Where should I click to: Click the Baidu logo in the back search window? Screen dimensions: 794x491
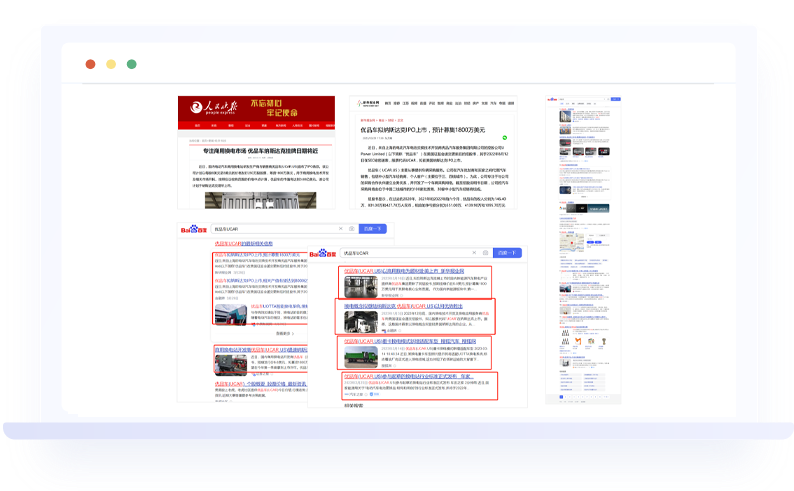[x=194, y=229]
